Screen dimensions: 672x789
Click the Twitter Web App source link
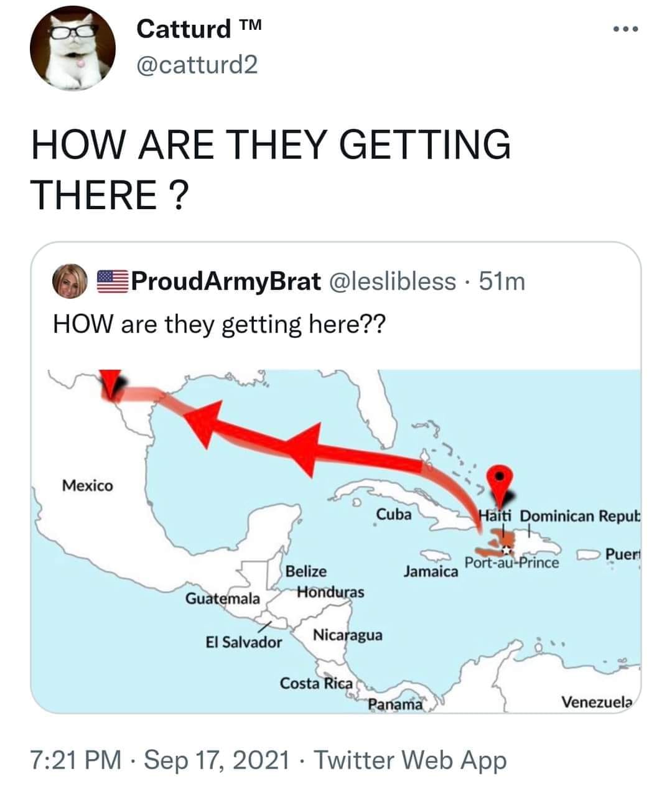[410, 760]
